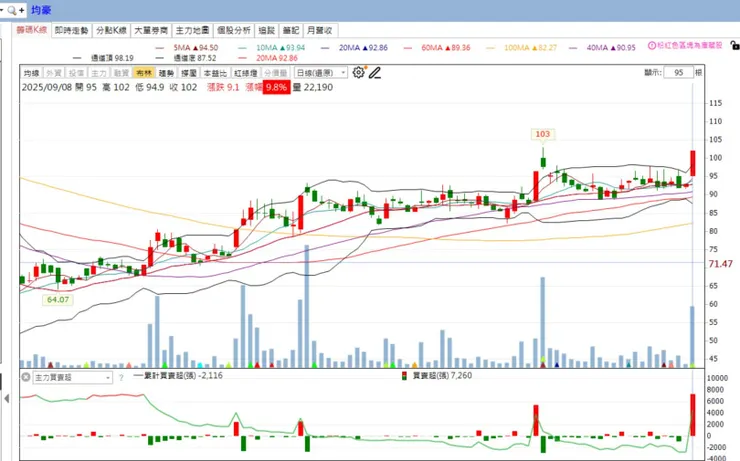Click the 100MA 82.27 legend entry
740x461 pixels.
pos(521,48)
